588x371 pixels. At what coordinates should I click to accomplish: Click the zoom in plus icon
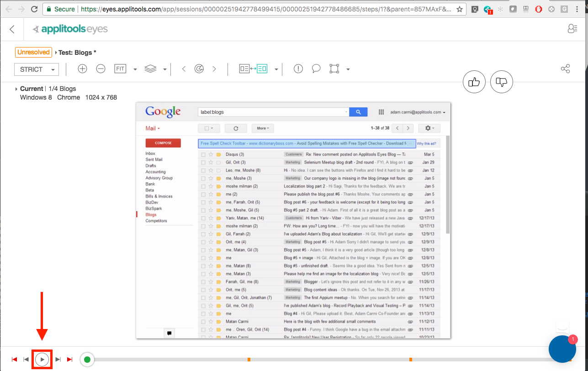[x=82, y=69]
